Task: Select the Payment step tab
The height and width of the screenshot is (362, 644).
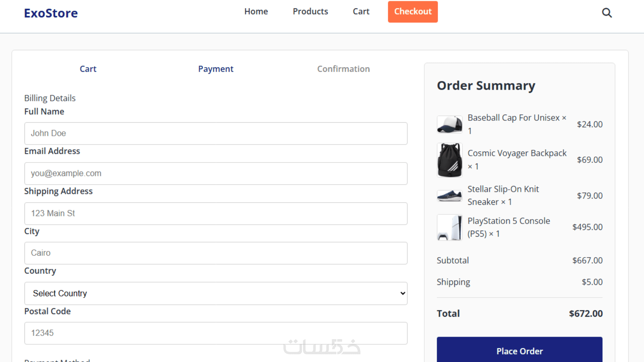Action: point(216,69)
